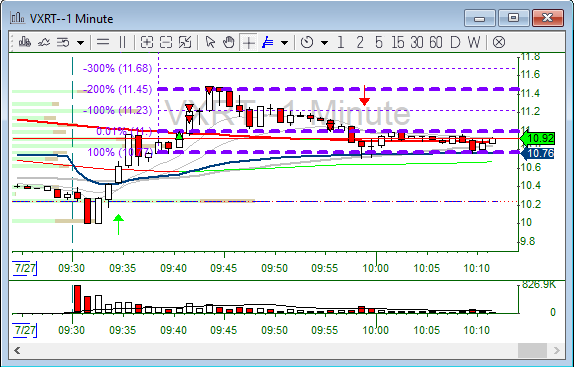Select the arrow pointer tool
Image resolution: width=574 pixels, height=367 pixels.
[210, 42]
